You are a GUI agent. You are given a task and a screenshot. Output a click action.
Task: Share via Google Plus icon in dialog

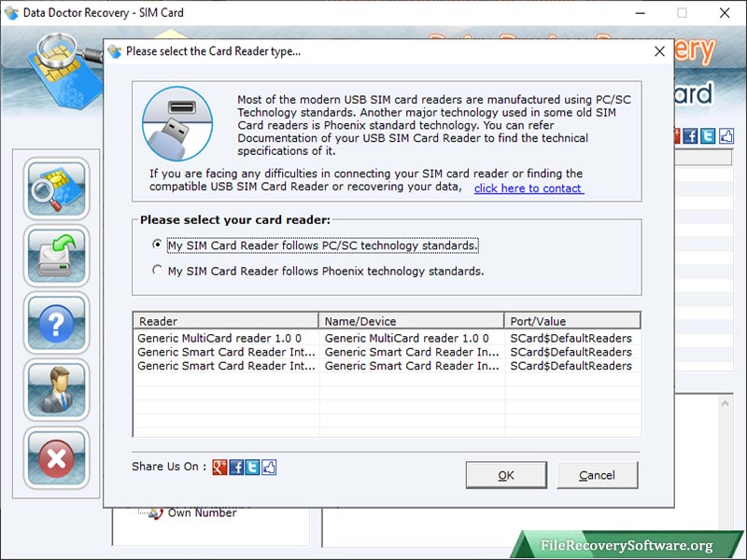(219, 468)
